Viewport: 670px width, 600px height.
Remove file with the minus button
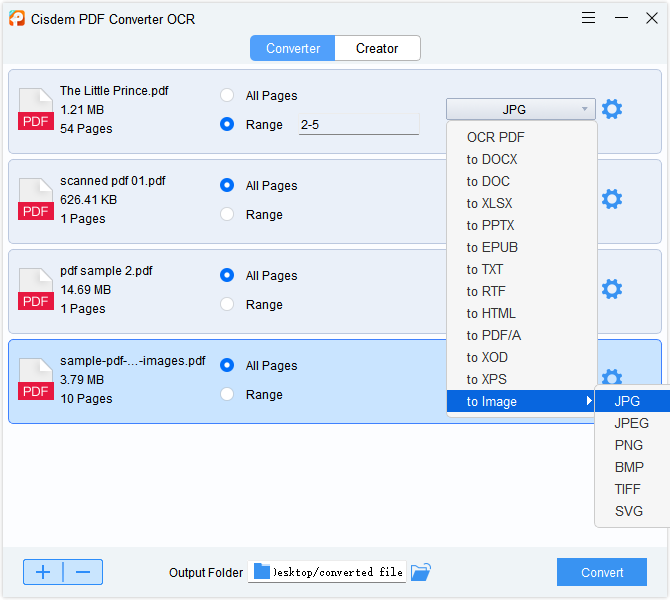pyautogui.click(x=83, y=572)
